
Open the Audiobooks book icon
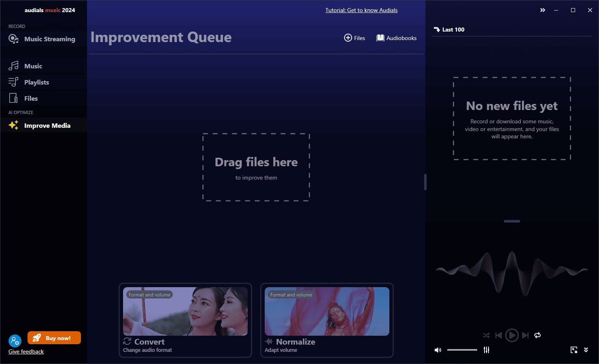pyautogui.click(x=380, y=38)
